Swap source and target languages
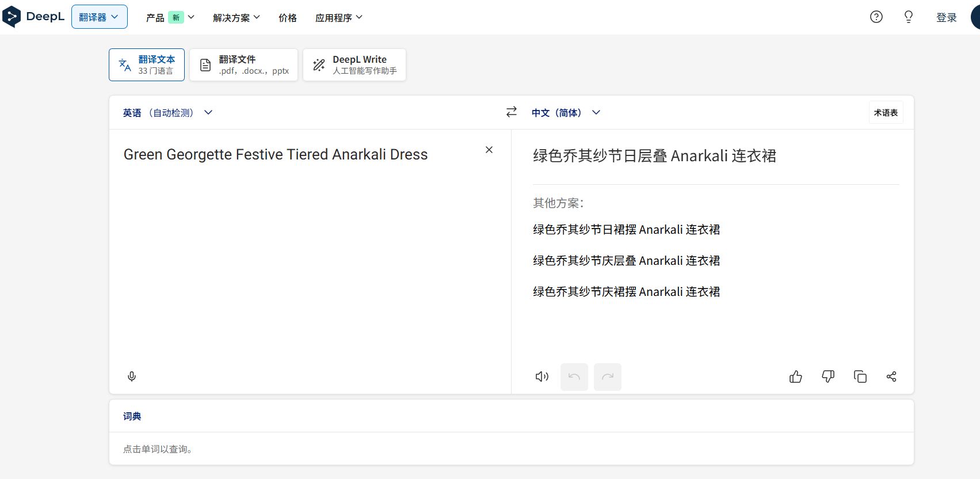This screenshot has width=980, height=479. [x=512, y=112]
